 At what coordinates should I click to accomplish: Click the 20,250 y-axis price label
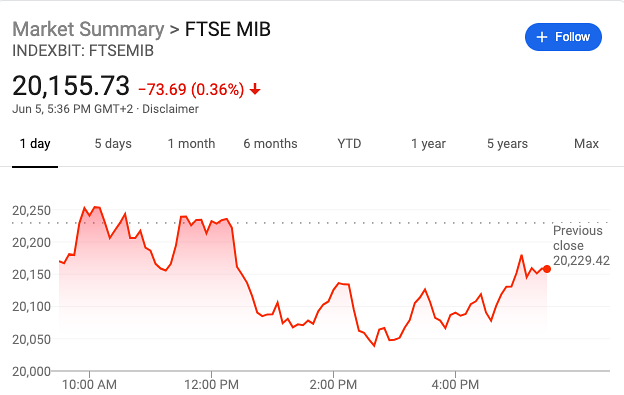click(x=31, y=210)
